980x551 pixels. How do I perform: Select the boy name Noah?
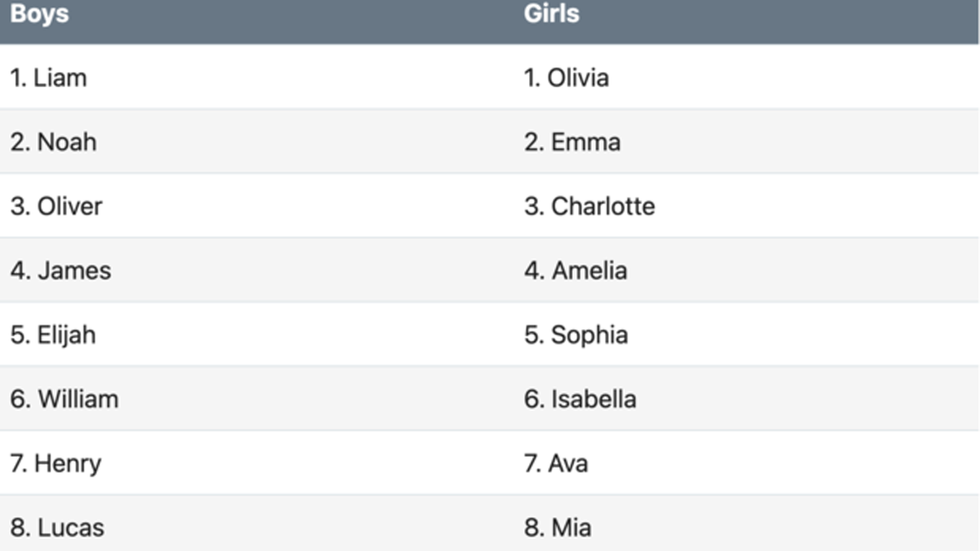coord(67,142)
